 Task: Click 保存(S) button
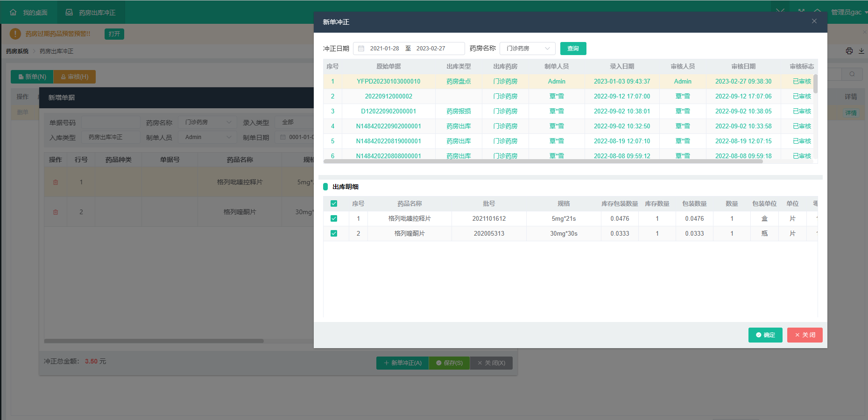(450, 363)
